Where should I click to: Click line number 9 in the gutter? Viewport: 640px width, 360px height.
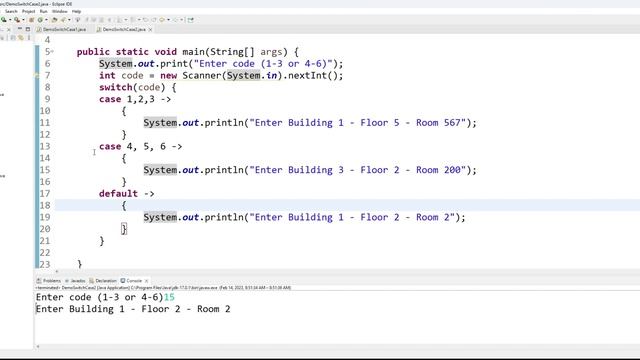[x=47, y=99]
